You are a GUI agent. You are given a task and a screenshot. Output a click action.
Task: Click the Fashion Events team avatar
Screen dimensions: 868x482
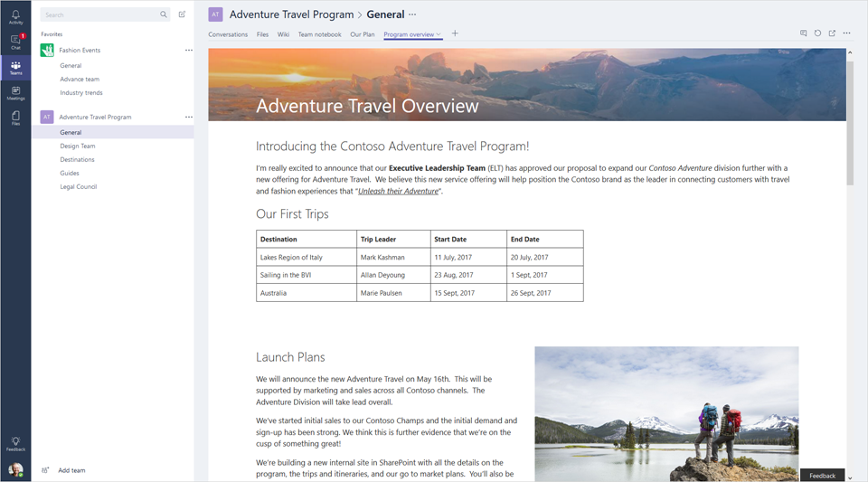point(47,51)
